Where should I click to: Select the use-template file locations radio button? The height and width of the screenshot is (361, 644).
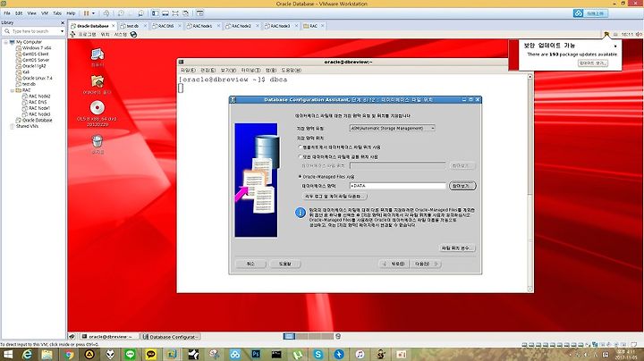(x=301, y=147)
